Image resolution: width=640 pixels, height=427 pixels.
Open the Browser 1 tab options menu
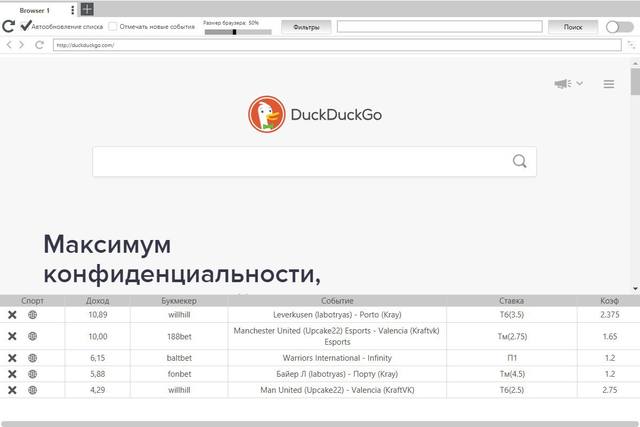click(x=73, y=10)
